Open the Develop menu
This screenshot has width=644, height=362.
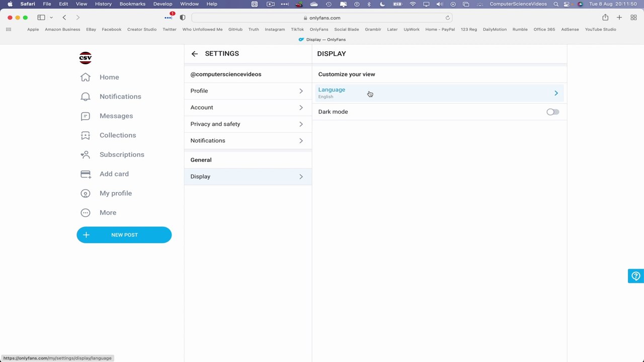(x=163, y=4)
